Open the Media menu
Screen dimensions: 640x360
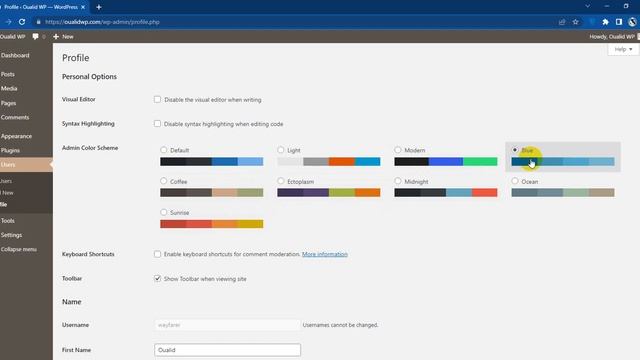point(9,89)
